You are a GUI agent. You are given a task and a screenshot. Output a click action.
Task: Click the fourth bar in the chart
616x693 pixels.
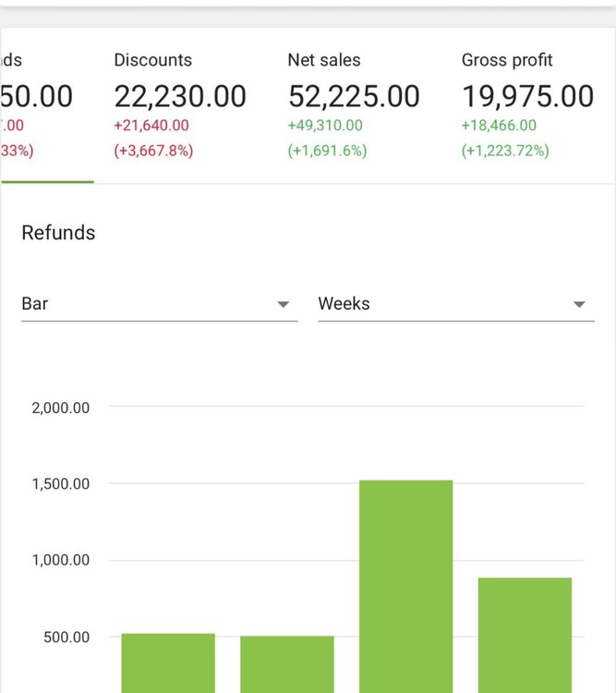pos(525,635)
